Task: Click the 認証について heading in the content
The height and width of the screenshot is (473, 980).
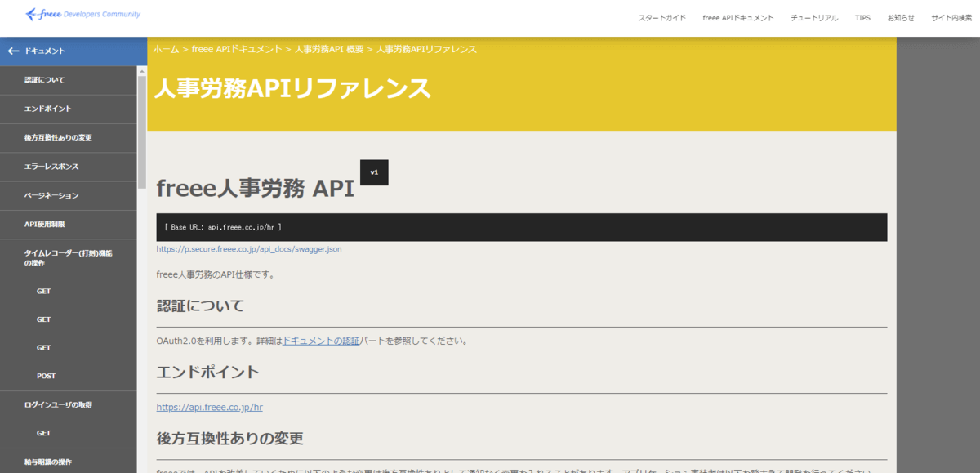Action: point(200,306)
